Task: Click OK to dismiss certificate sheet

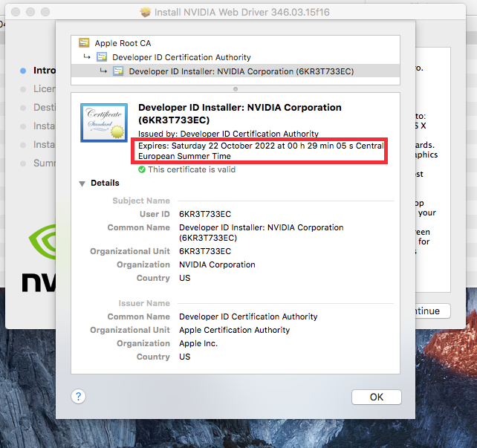Action: point(377,397)
